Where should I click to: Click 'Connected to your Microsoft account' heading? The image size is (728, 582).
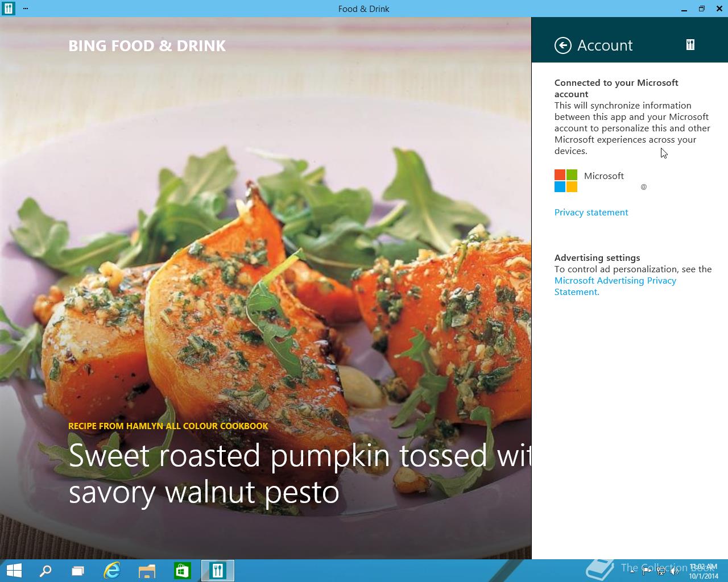(x=617, y=88)
